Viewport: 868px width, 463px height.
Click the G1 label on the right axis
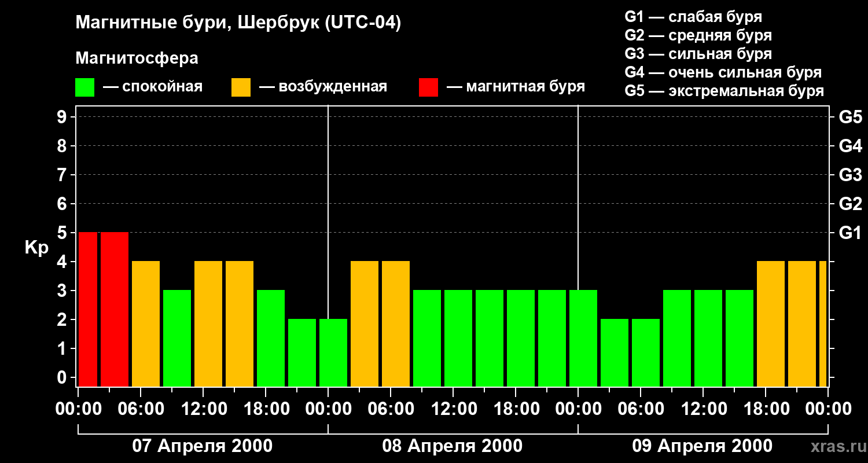[x=850, y=233]
